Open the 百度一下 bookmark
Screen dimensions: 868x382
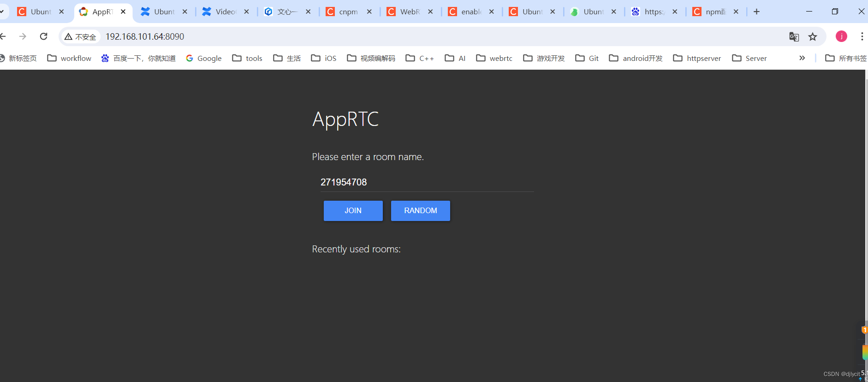138,58
